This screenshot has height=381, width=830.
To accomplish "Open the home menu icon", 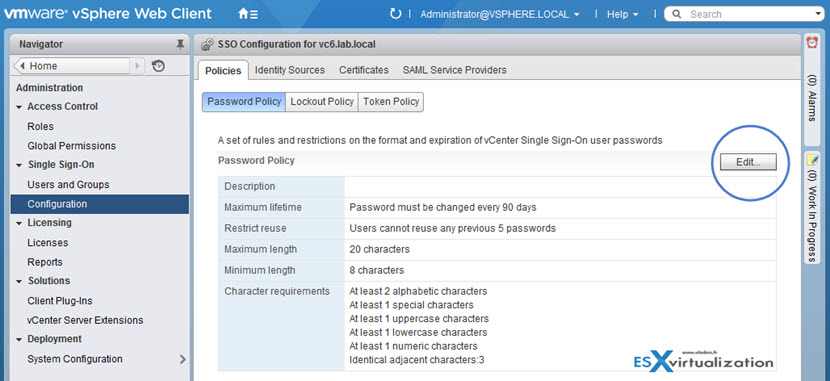I will [x=248, y=14].
